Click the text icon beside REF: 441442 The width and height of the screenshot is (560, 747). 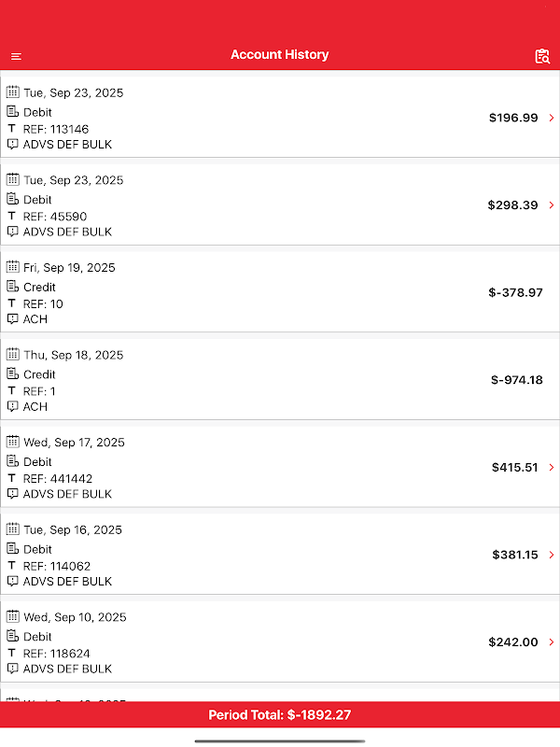tap(13, 478)
